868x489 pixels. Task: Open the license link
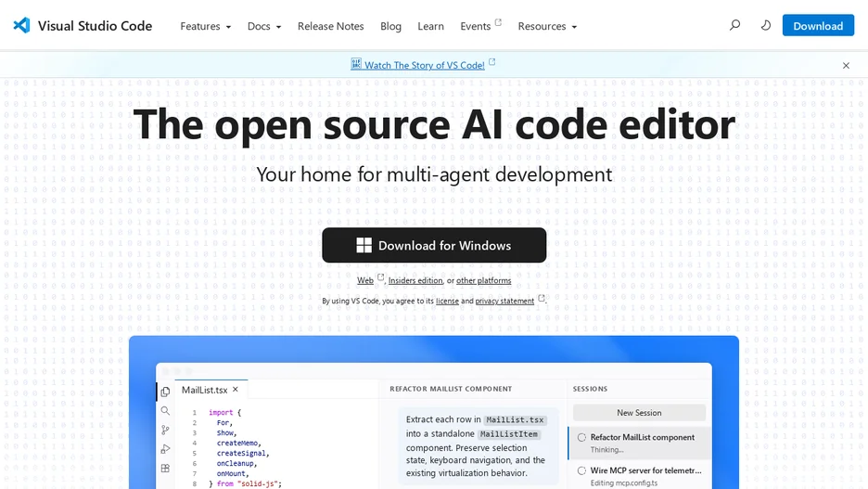[x=447, y=301]
